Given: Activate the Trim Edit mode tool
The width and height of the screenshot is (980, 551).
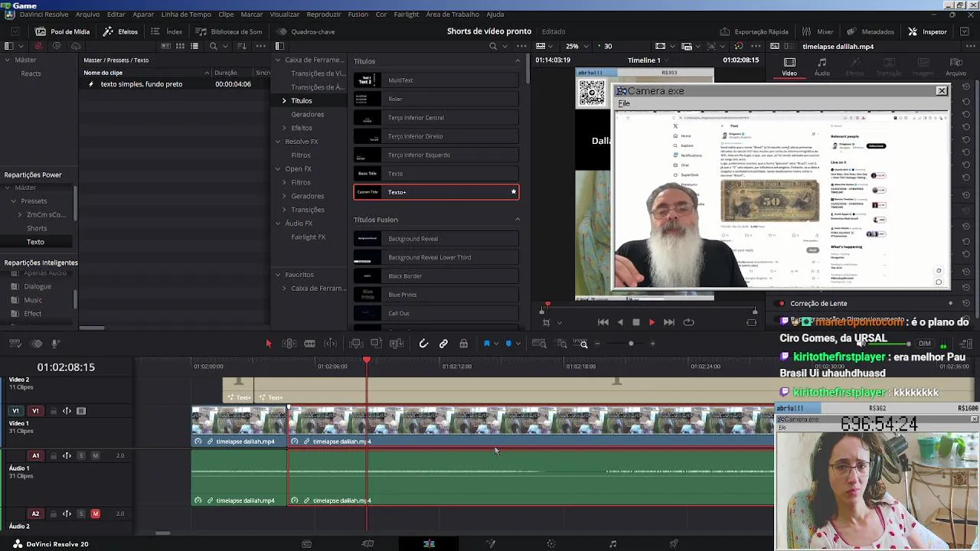Looking at the screenshot, I should point(289,344).
